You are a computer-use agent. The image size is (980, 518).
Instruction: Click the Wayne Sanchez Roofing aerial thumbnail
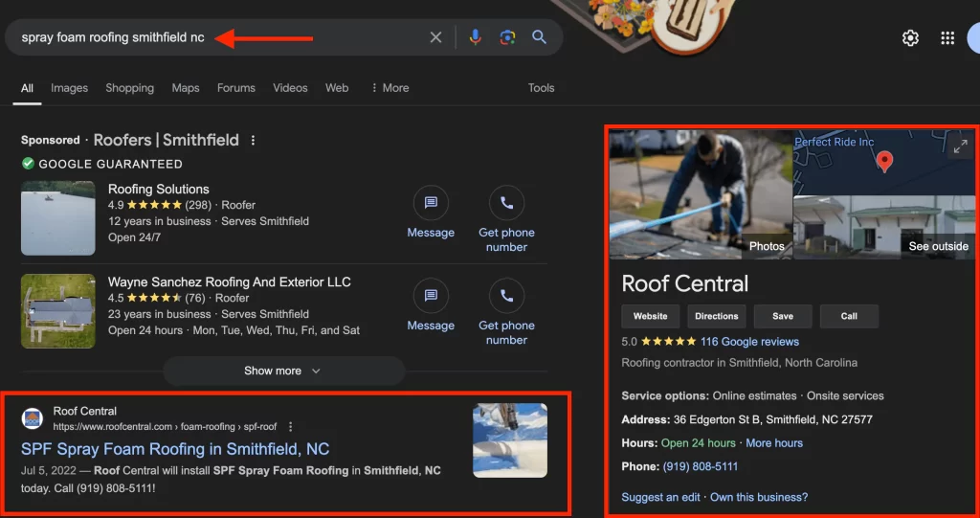point(58,311)
